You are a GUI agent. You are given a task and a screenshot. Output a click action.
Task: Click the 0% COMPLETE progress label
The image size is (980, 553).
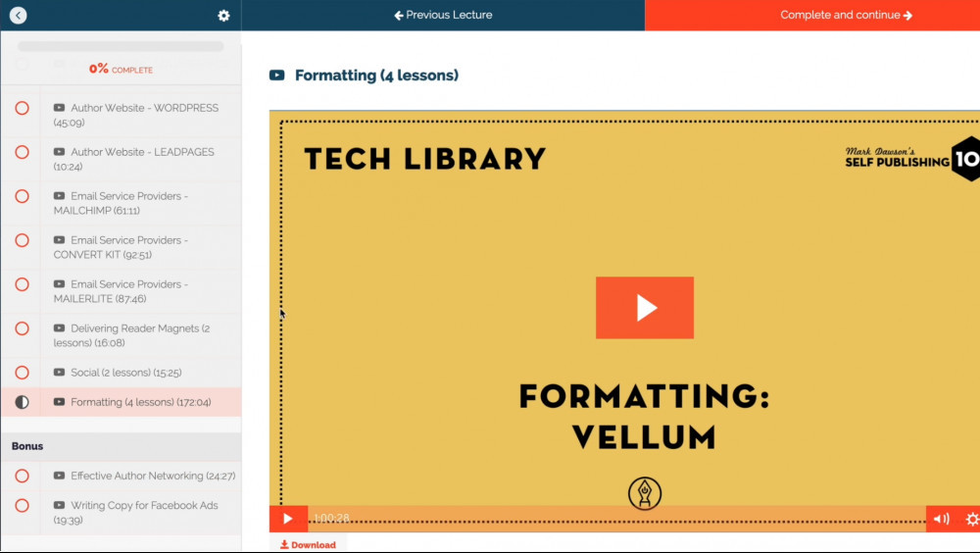(121, 69)
